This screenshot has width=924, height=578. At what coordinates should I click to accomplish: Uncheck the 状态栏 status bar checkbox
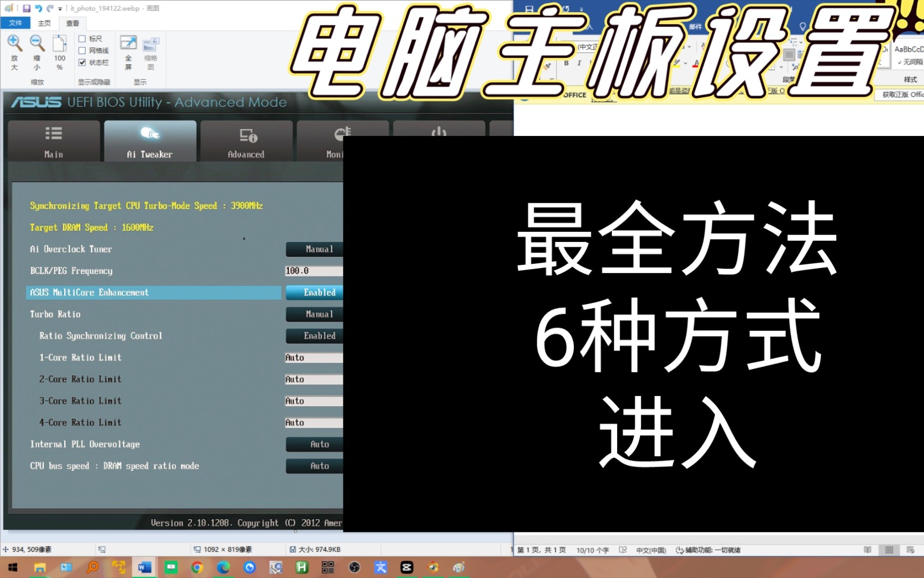click(82, 62)
